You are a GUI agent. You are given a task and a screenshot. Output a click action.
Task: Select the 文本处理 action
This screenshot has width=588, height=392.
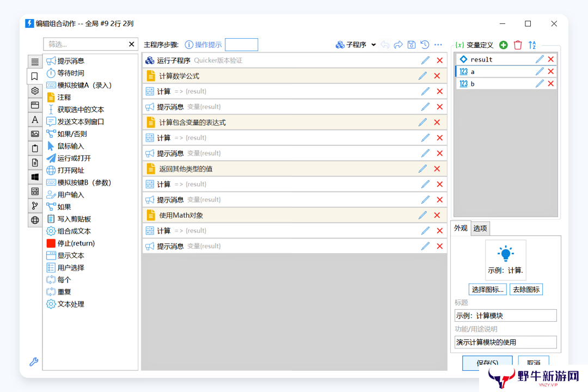pyautogui.click(x=66, y=304)
